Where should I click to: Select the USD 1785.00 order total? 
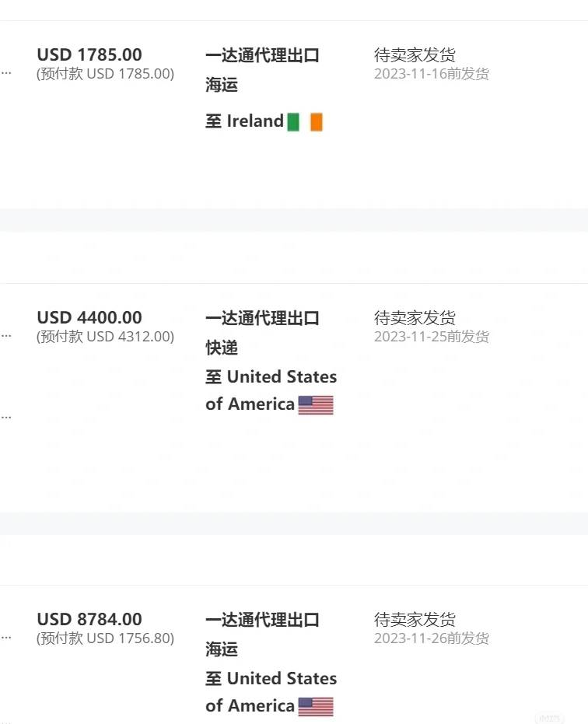pos(89,54)
